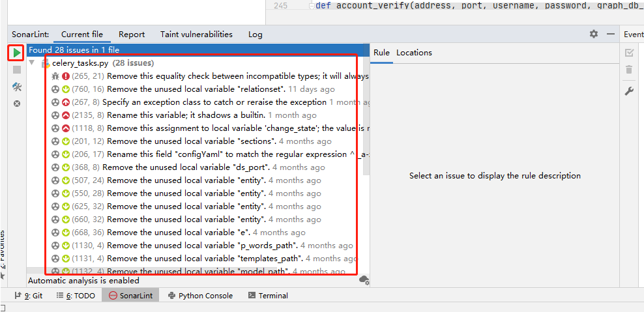Screen dimensions: 644x312
Task: Open SonarLint configuration wrench-hammer icon
Action: point(17,87)
